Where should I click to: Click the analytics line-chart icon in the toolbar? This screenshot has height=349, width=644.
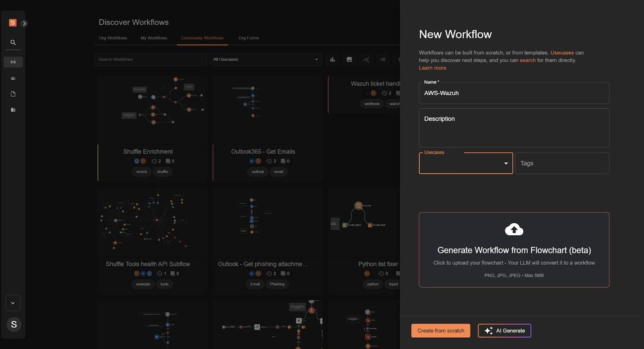(x=366, y=60)
